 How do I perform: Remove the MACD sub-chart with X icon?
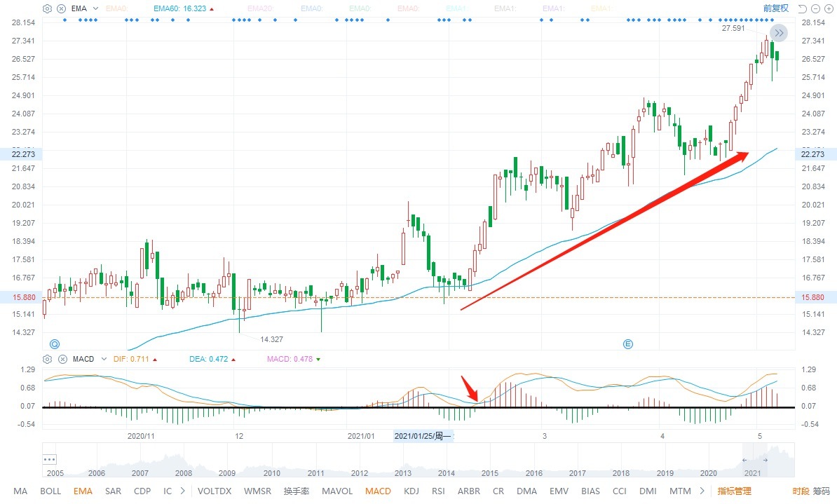pos(62,359)
